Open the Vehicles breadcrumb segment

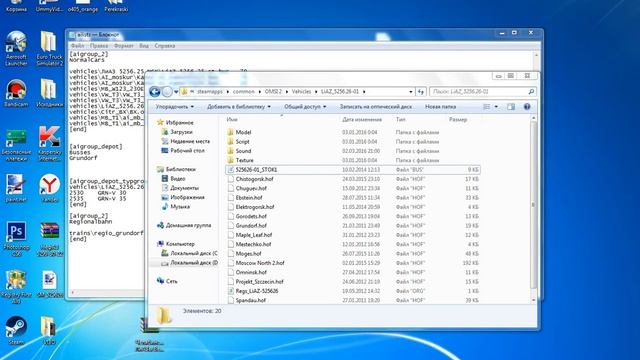pos(301,91)
